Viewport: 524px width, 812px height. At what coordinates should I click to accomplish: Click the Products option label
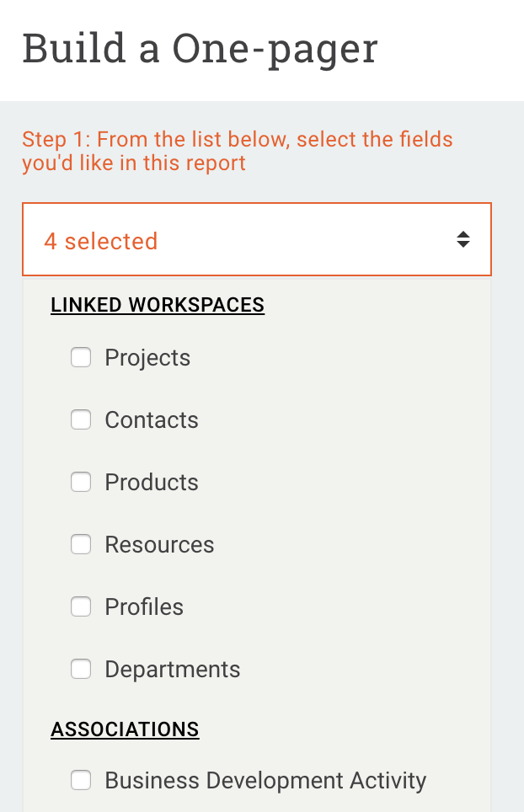coord(152,483)
